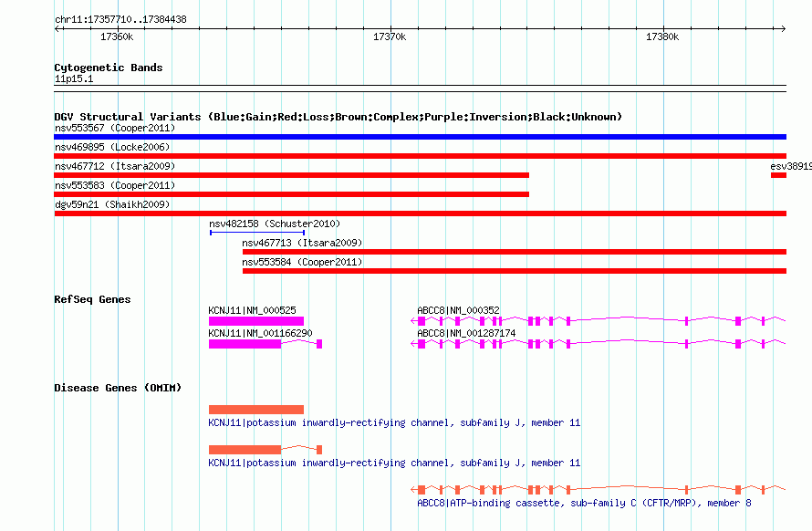
Task: Open the KCNJ11|NM_000525 gene label
Action: coord(252,310)
